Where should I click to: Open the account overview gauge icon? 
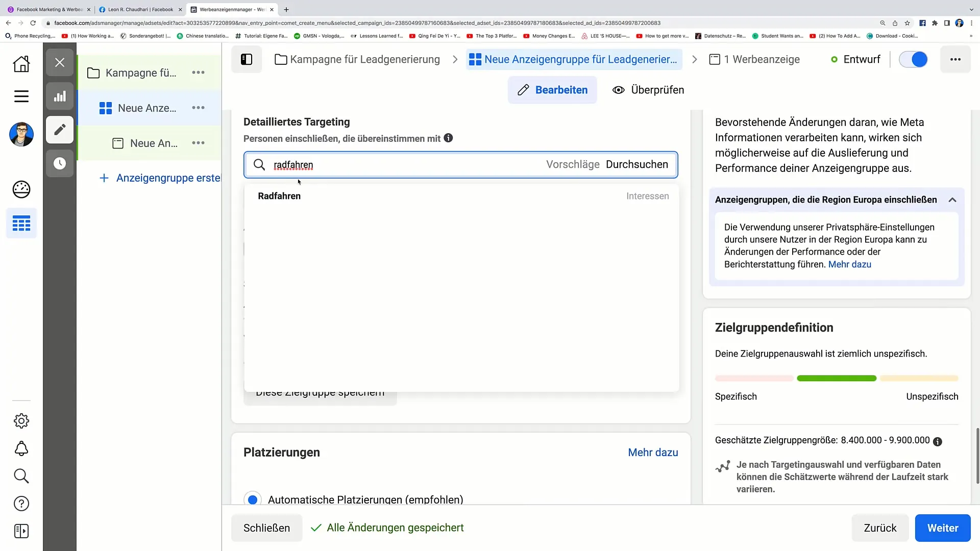click(x=21, y=189)
